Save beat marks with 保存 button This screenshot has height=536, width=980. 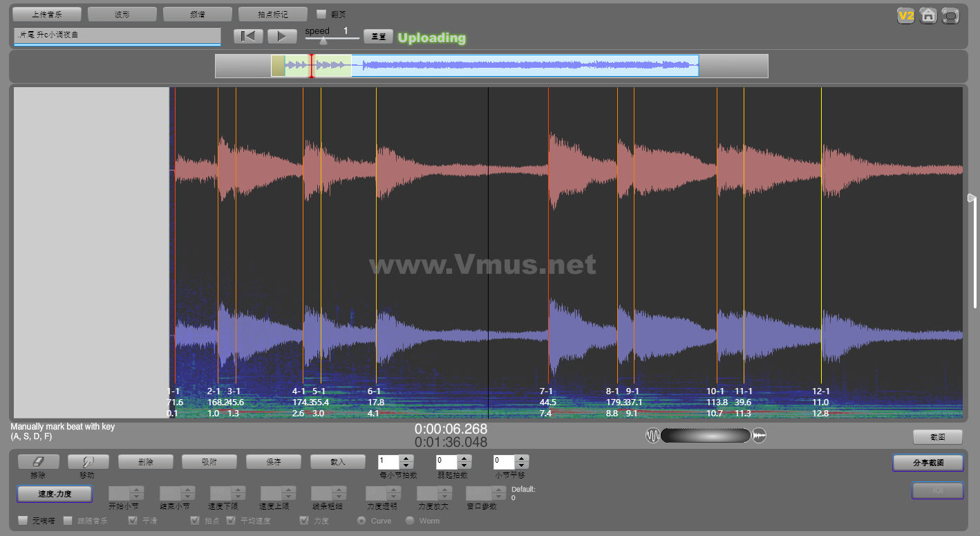click(274, 461)
